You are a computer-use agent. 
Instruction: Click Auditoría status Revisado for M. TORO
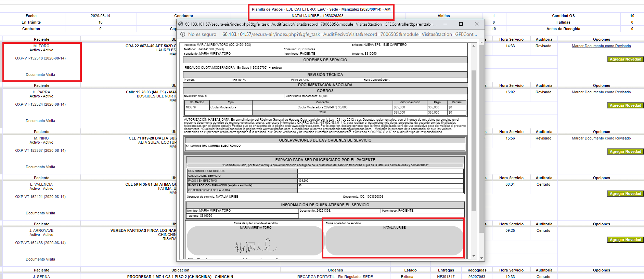(x=543, y=46)
